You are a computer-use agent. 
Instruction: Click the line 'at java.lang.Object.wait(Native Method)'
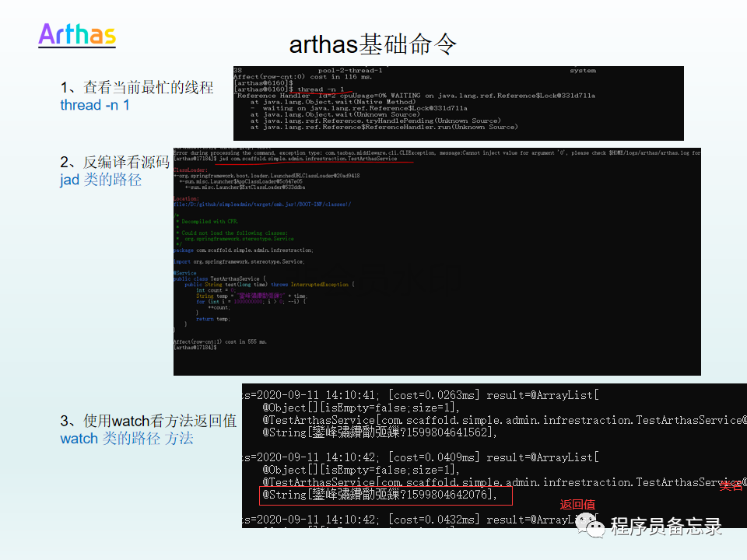click(332, 102)
